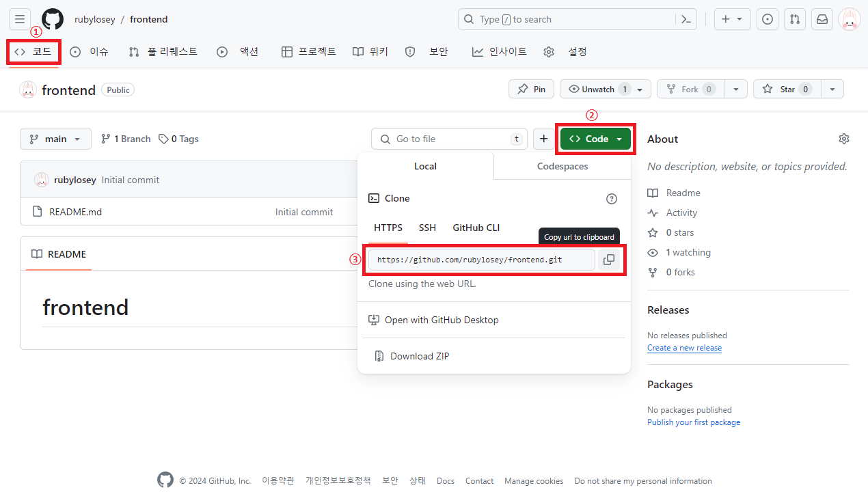Open the rubylosey owner link
The image size is (868, 492).
pyautogui.click(x=94, y=19)
